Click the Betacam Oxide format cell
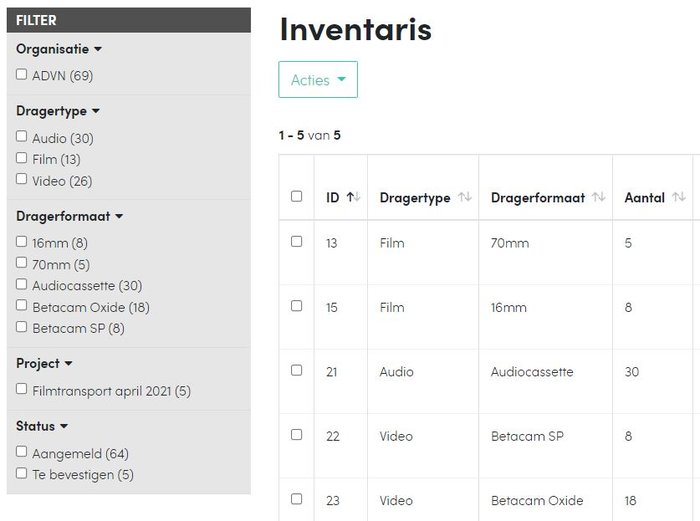The height and width of the screenshot is (521, 700). click(x=537, y=500)
